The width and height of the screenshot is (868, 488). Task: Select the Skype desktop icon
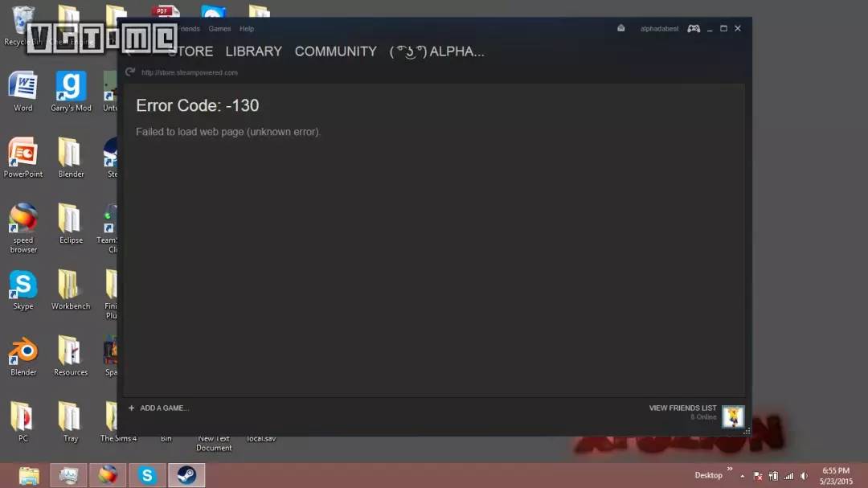(x=23, y=289)
